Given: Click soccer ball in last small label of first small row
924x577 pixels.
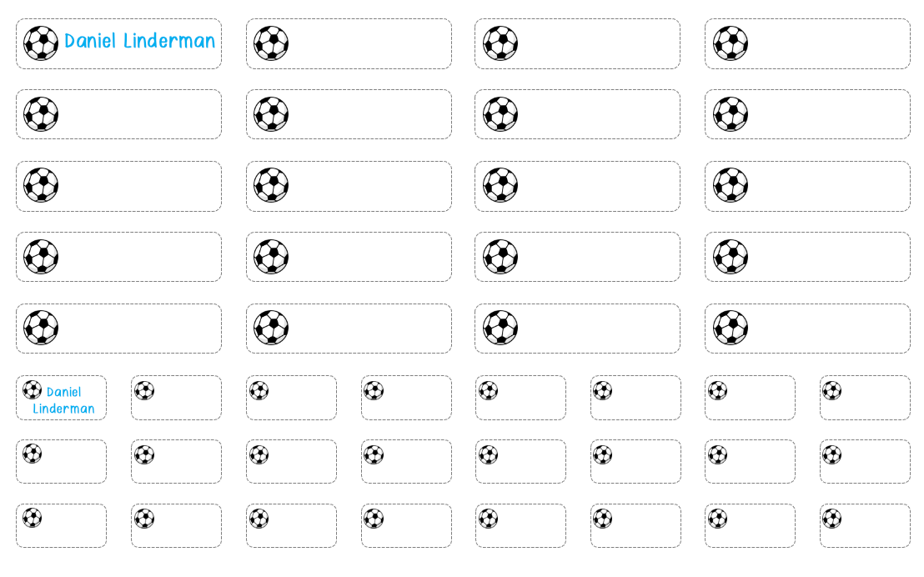Looking at the screenshot, I should pos(831,390).
